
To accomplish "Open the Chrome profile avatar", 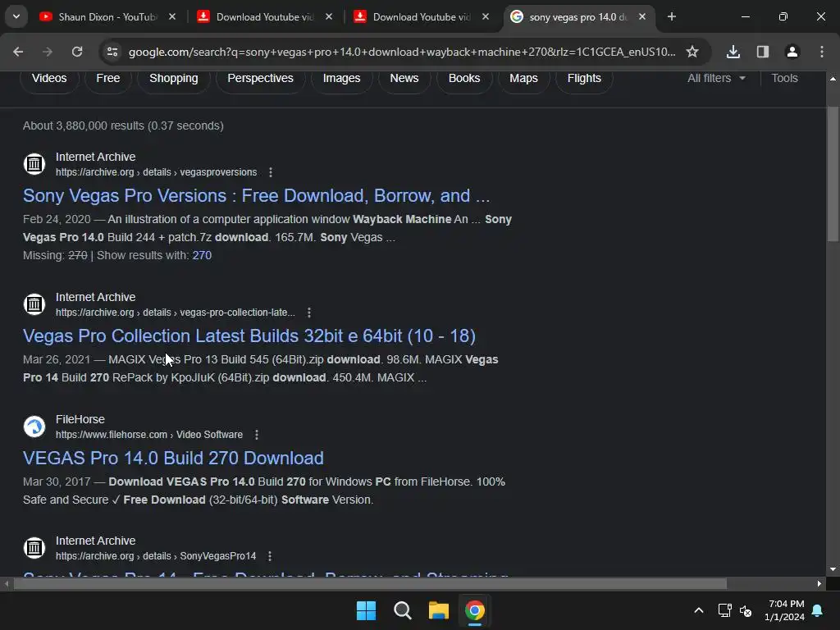I will pos(792,52).
